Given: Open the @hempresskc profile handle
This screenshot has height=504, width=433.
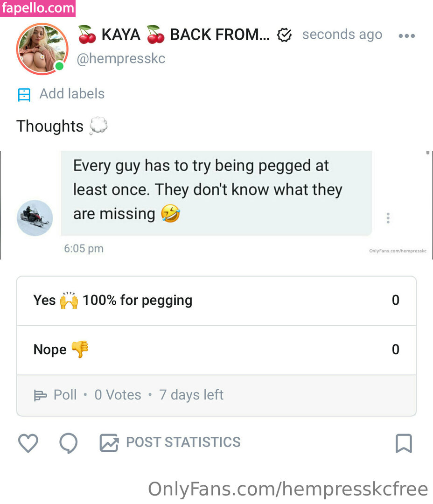Looking at the screenshot, I should 121,59.
